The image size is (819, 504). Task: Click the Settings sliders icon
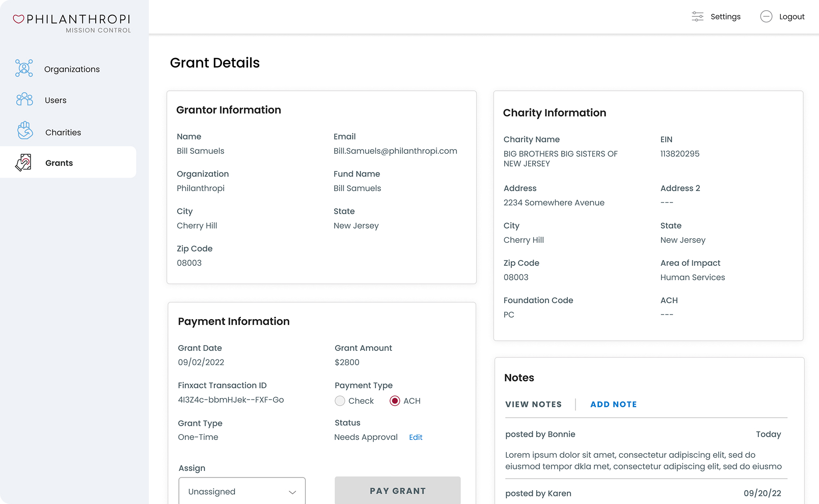[x=697, y=16]
